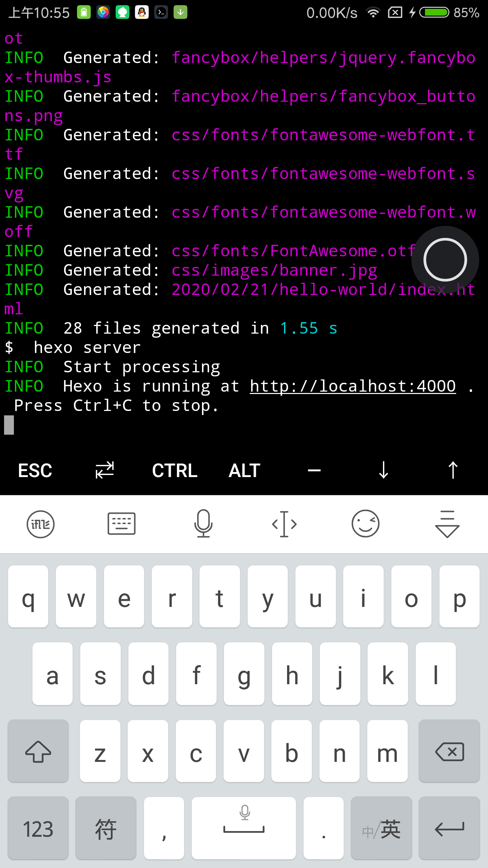Tap the letter h key
Image resolution: width=488 pixels, height=868 pixels.
point(292,674)
